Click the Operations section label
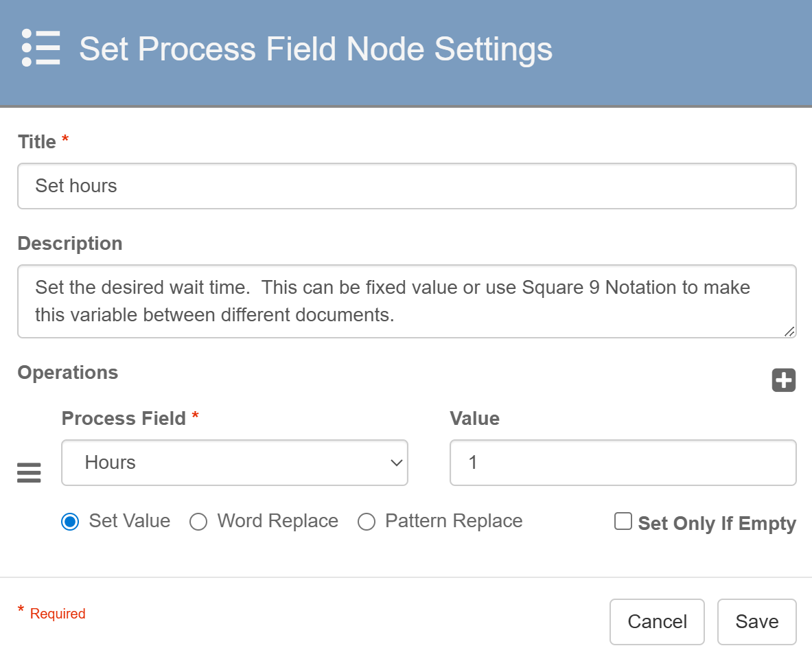Screen dimensions: 812x659 click(68, 373)
